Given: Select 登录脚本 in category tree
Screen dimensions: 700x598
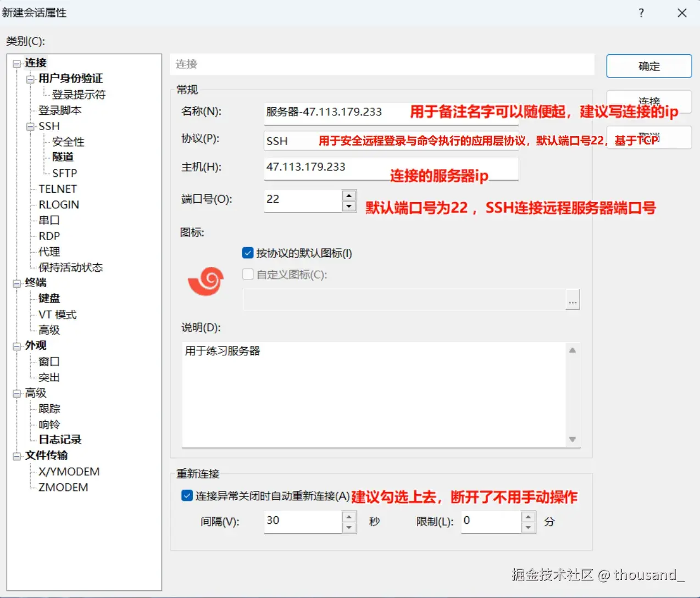Looking at the screenshot, I should coord(60,110).
